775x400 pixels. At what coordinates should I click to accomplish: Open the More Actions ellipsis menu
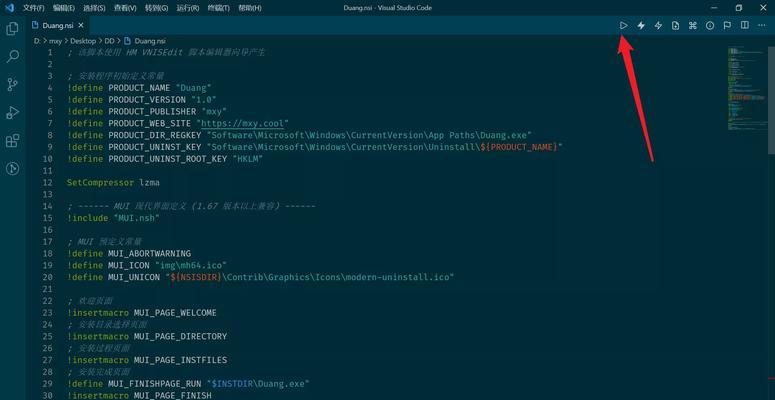point(762,25)
